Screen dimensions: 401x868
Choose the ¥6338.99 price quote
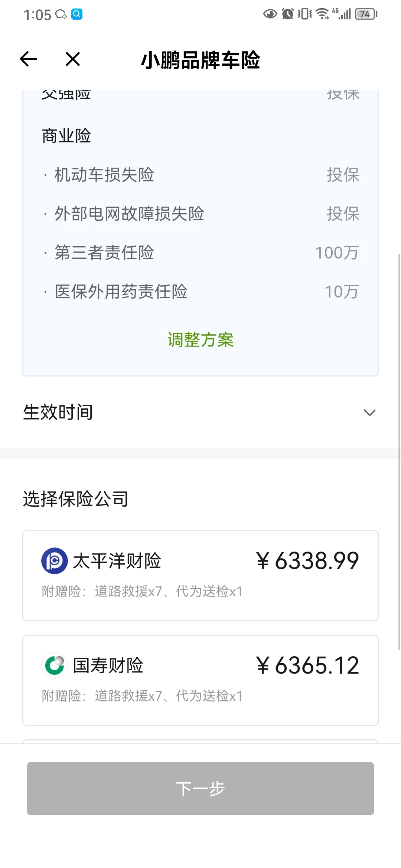[307, 560]
